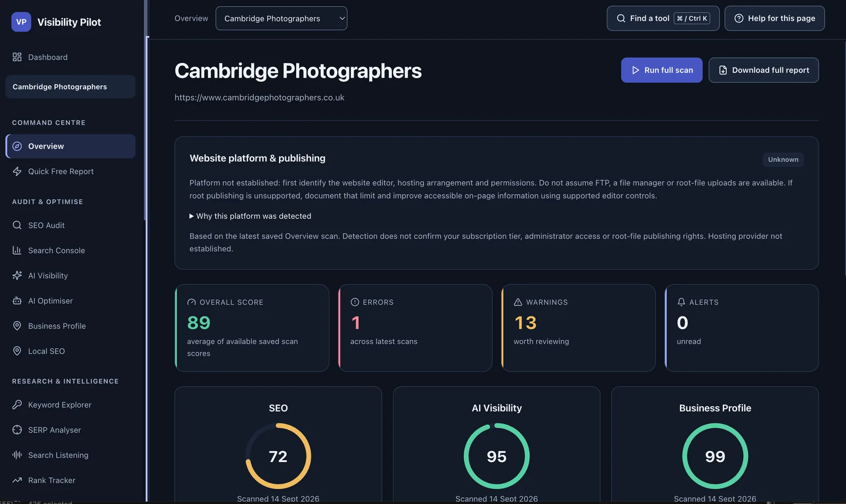Open Rank Tracker
Screen dimensions: 846x504
pos(70,480)
